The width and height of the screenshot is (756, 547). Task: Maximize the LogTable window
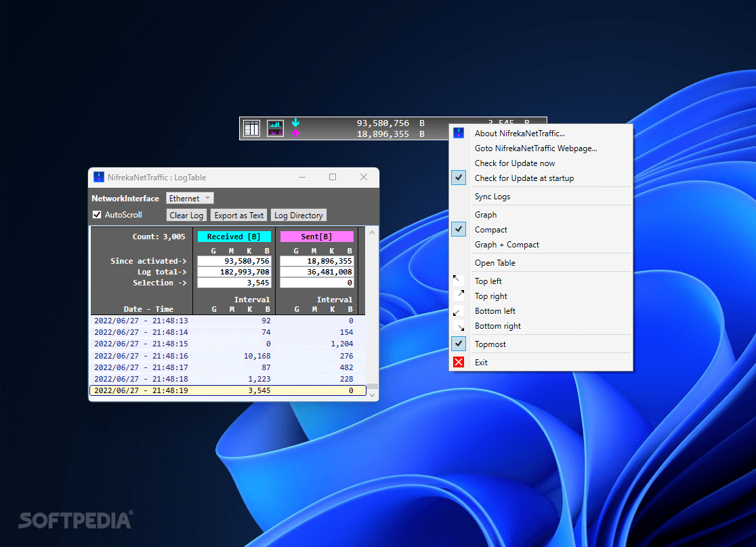point(333,177)
